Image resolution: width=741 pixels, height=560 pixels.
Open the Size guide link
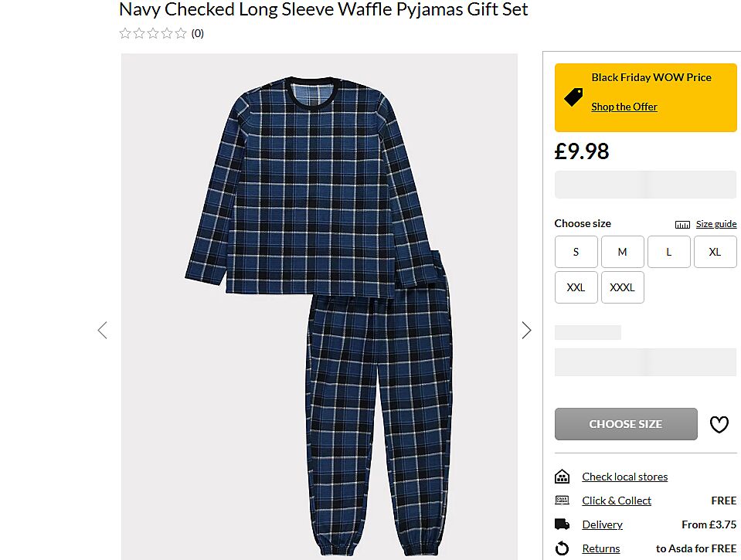[x=716, y=224]
